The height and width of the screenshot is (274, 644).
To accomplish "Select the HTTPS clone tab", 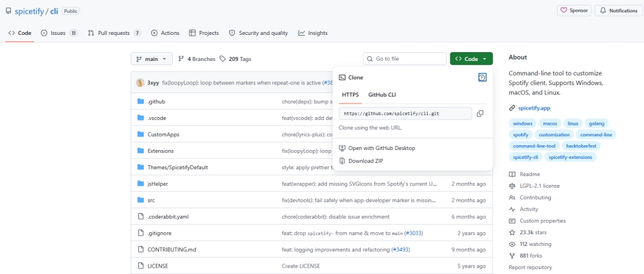I will tap(350, 95).
